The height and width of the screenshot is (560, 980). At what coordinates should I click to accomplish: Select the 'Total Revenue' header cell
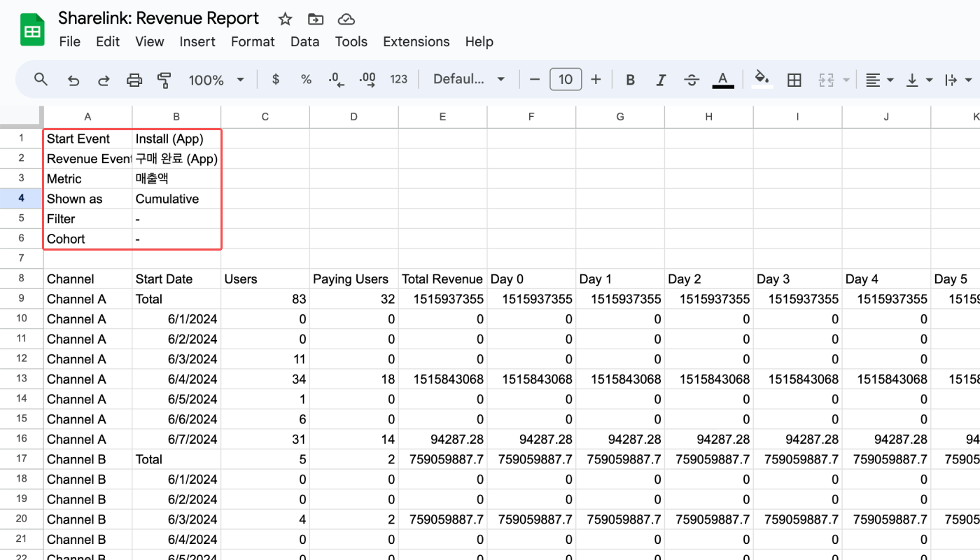[443, 279]
